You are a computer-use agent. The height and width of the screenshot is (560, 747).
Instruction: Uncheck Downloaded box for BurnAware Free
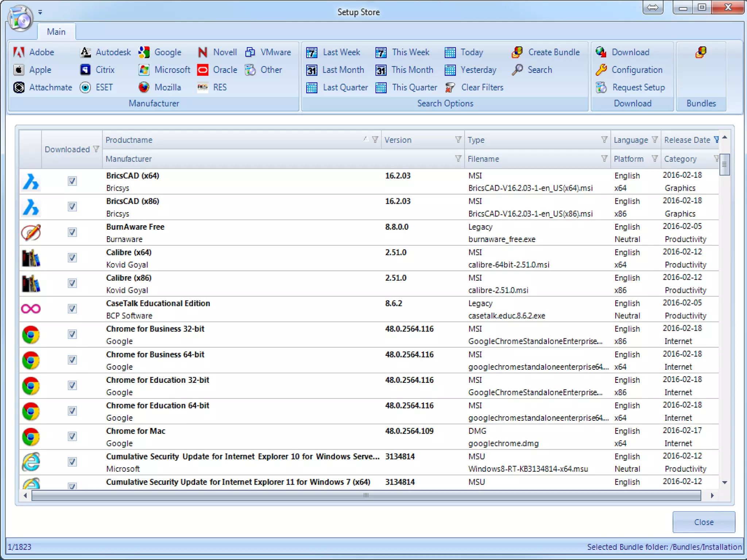[72, 232]
